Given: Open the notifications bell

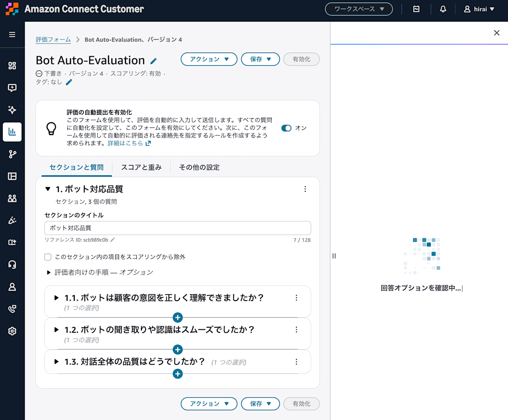Looking at the screenshot, I should click(x=443, y=9).
